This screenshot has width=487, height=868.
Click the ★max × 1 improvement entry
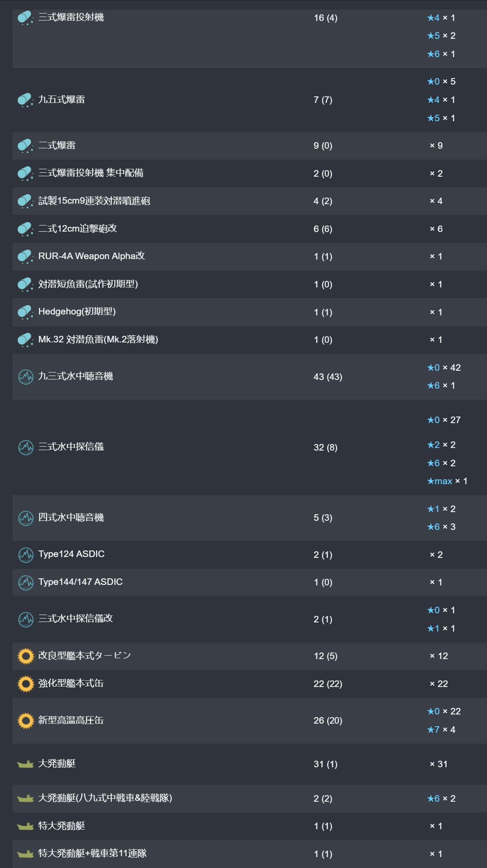click(447, 481)
